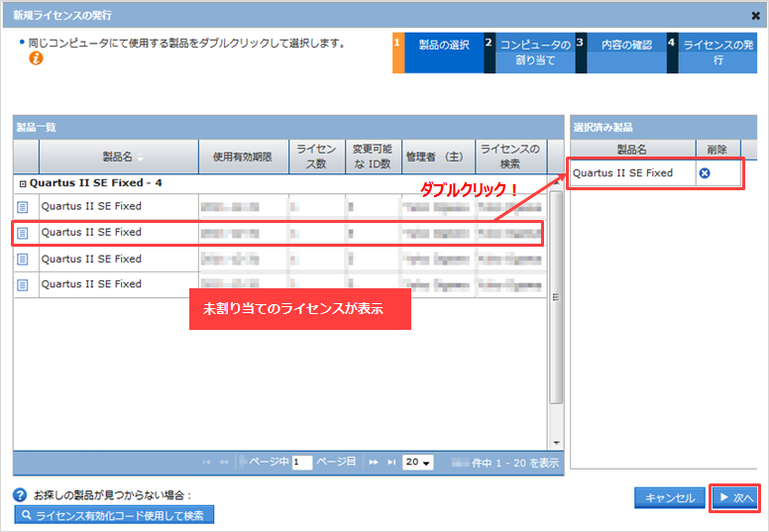Click 使用有効期限 column header
The height and width of the screenshot is (532, 769).
pos(243,157)
